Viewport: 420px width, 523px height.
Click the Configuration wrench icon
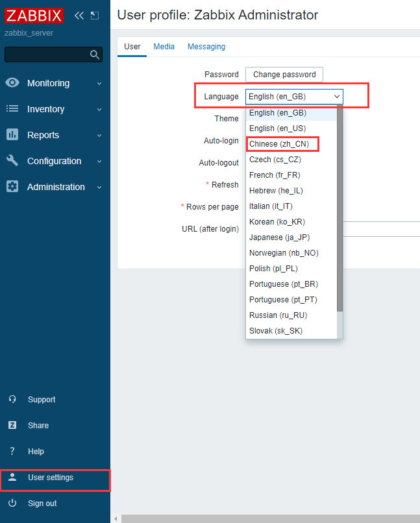12,161
